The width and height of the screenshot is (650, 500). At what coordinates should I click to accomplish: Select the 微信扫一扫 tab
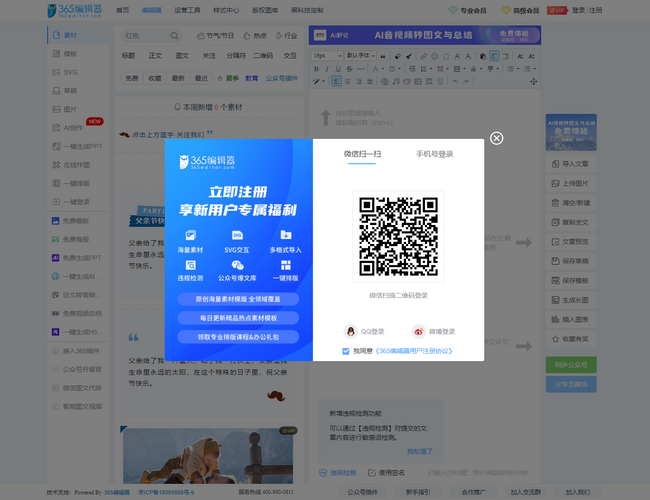click(x=362, y=154)
